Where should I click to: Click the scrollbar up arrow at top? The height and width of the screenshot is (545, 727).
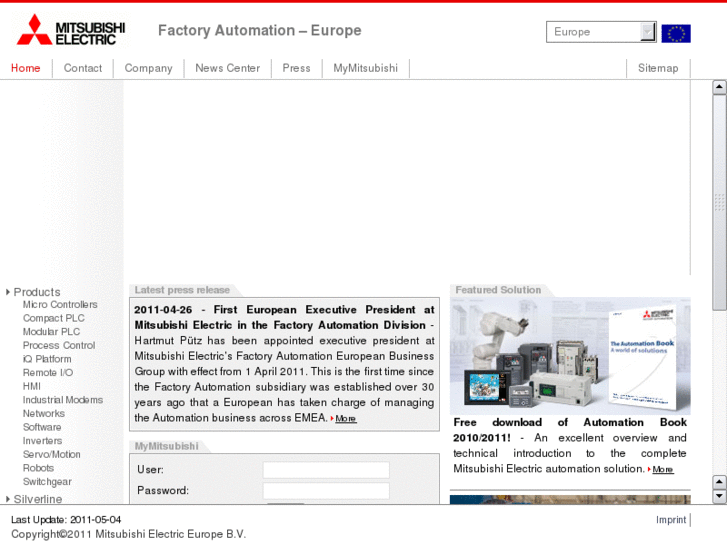tap(719, 87)
